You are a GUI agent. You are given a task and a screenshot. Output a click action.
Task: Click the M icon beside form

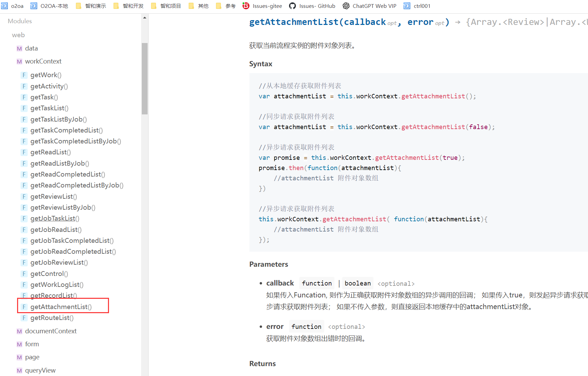19,344
